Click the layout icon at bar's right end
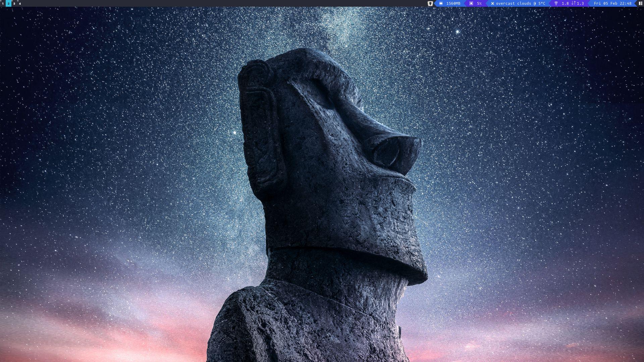 coord(640,3)
